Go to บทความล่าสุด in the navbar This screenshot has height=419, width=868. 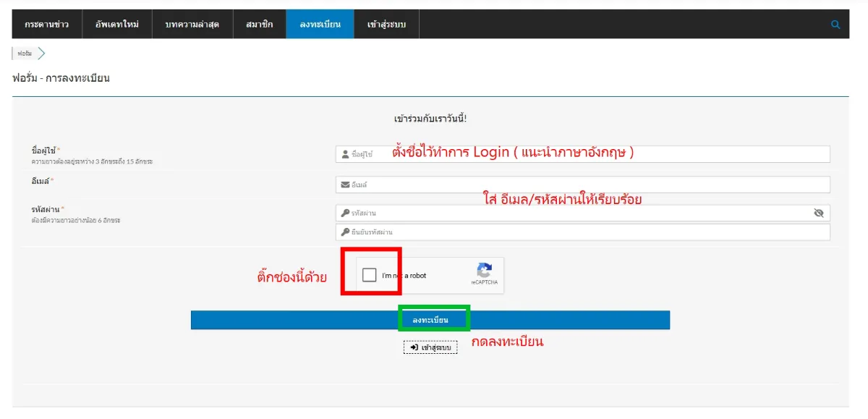tap(191, 25)
